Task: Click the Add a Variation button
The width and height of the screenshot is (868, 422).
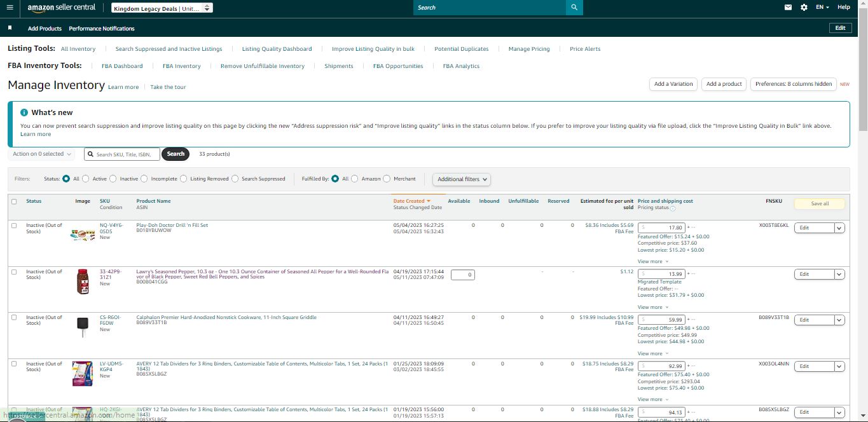Action: tap(673, 84)
